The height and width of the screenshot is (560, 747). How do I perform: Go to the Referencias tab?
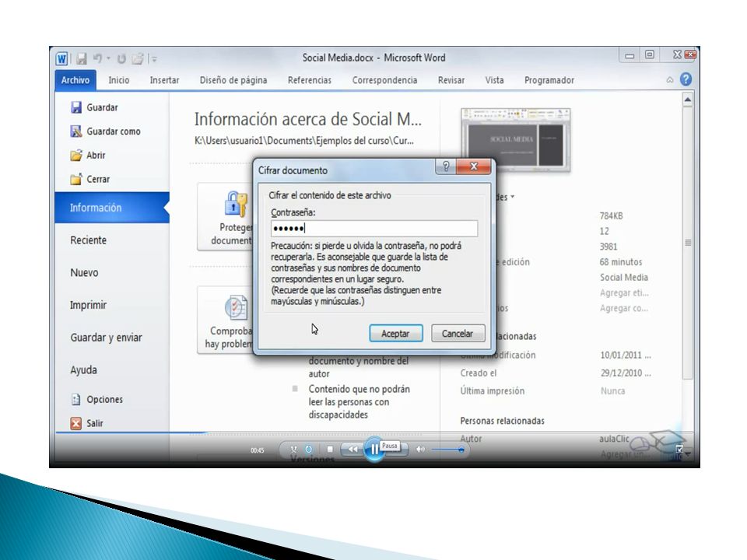(x=310, y=80)
